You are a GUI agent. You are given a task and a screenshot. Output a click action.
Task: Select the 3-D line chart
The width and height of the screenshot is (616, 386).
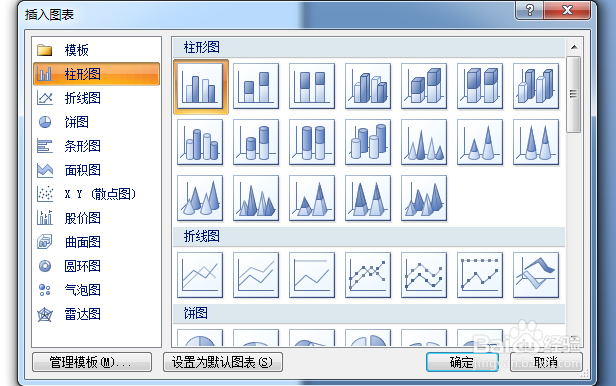(x=536, y=275)
